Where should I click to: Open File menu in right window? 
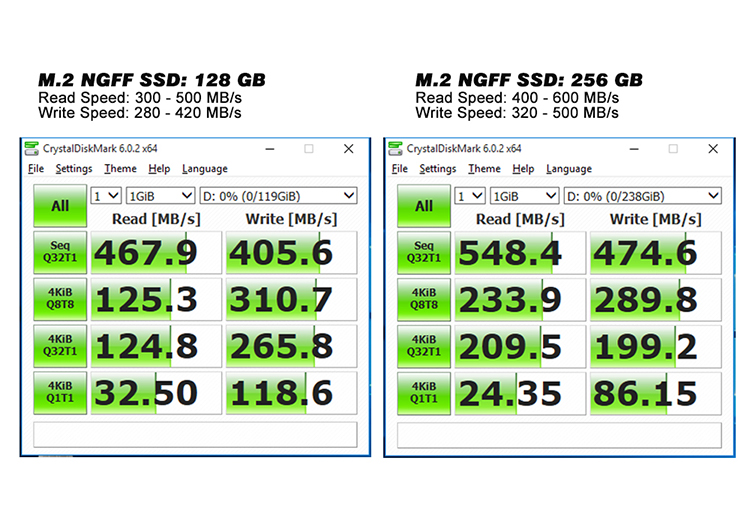coord(399,169)
